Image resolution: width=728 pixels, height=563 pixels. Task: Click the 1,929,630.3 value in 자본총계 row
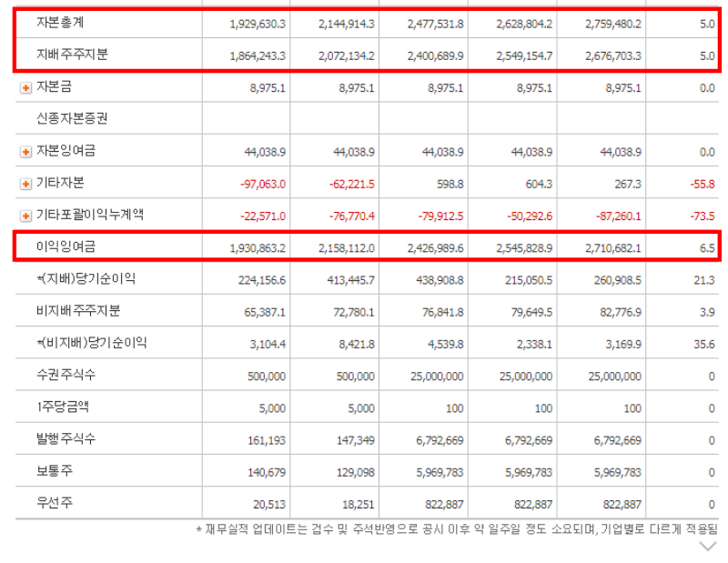pyautogui.click(x=257, y=23)
